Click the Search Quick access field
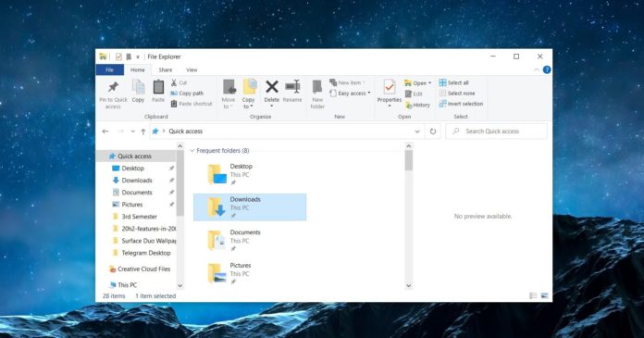The height and width of the screenshot is (338, 644). (496, 131)
